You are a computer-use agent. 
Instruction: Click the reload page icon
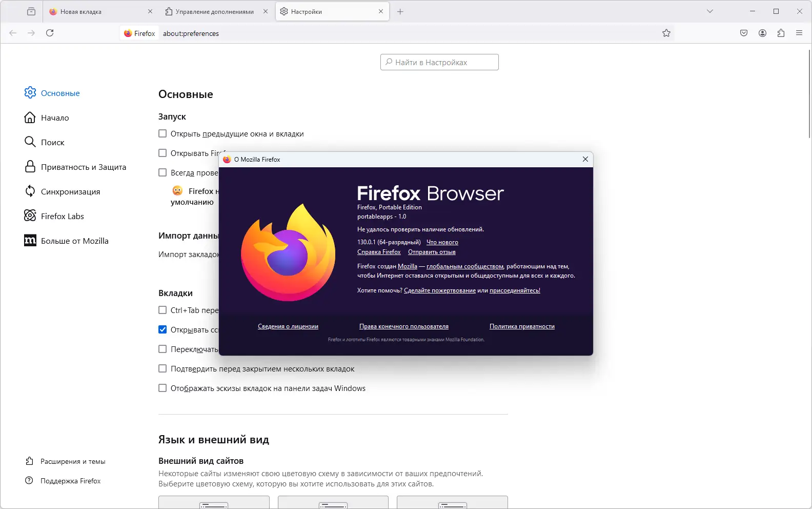(x=50, y=33)
